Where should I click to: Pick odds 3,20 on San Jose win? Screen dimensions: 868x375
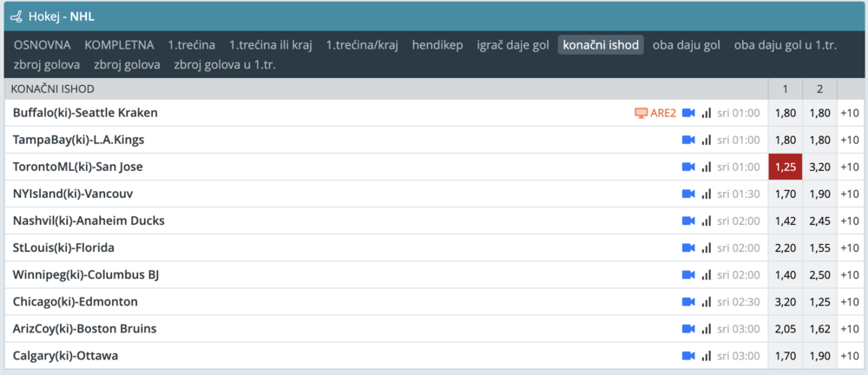coord(820,167)
